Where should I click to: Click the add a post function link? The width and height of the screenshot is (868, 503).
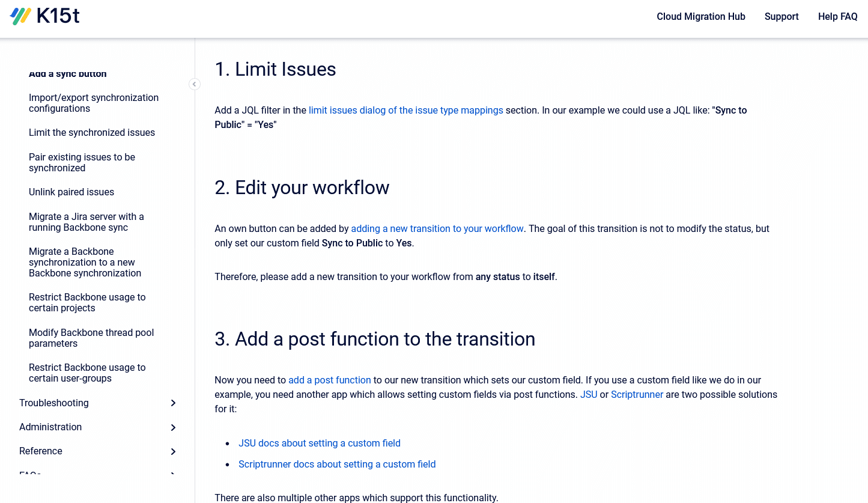coord(330,380)
